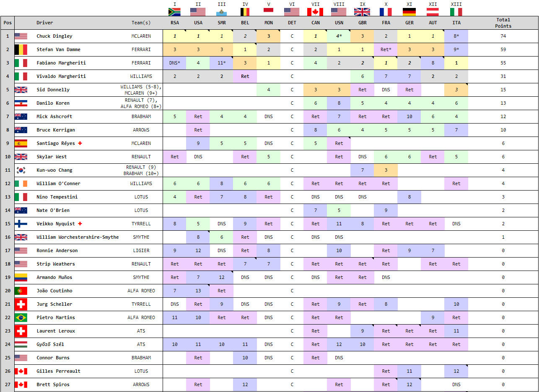Click the "9*" cell in Stefan Van Damme's row
The image size is (539, 392).
(456, 49)
